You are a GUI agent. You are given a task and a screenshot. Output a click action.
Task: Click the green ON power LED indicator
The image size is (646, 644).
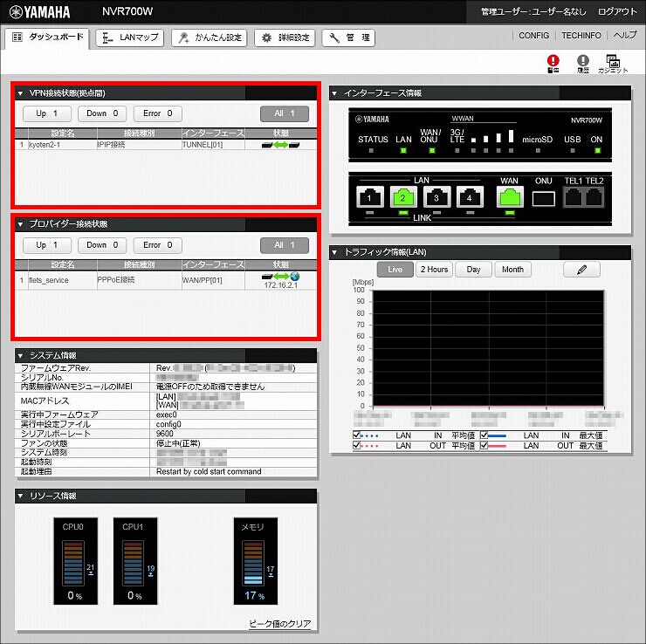pyautogui.click(x=597, y=150)
